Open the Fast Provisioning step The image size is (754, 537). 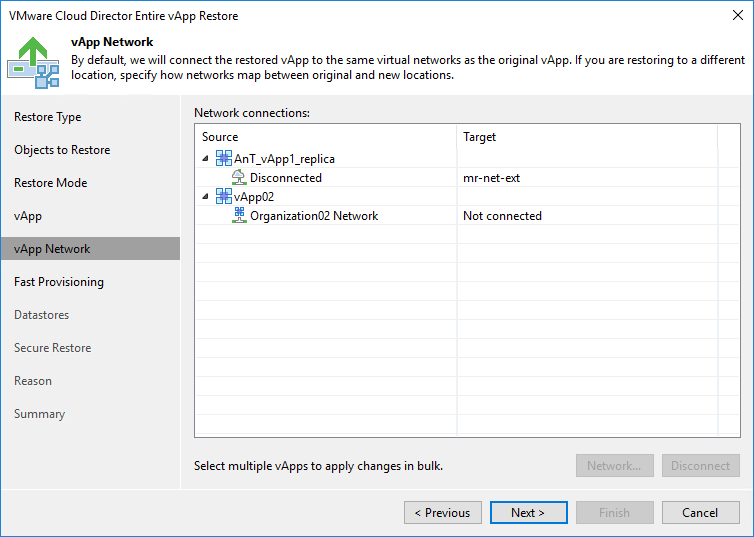tap(59, 282)
